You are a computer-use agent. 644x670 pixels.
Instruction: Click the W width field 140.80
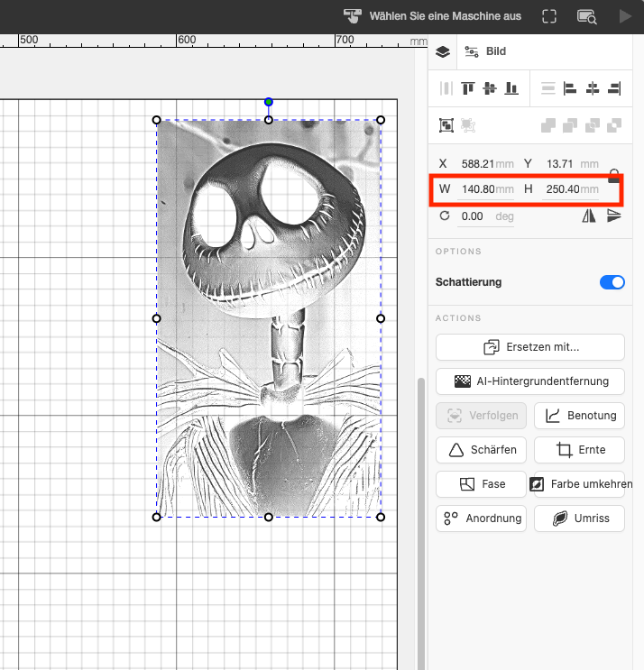[x=486, y=189]
